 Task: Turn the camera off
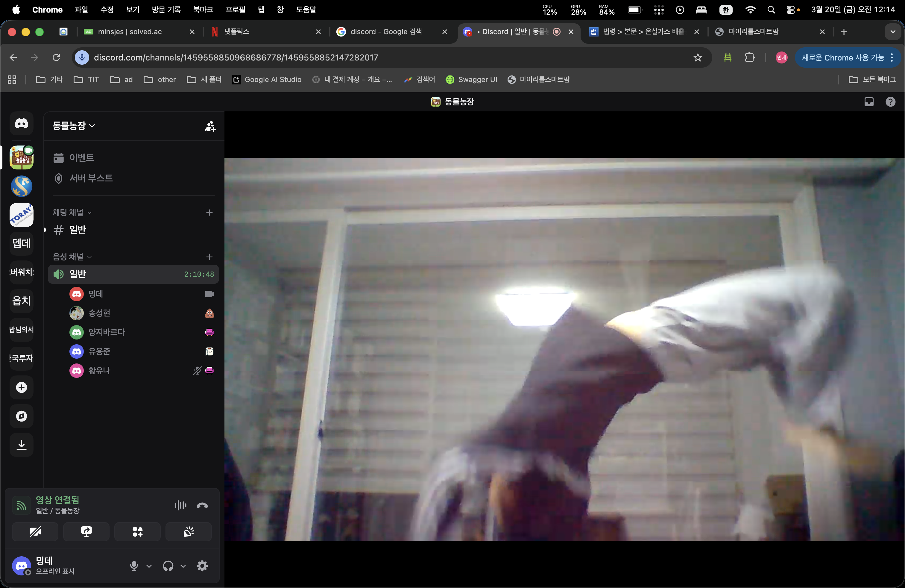click(x=35, y=531)
